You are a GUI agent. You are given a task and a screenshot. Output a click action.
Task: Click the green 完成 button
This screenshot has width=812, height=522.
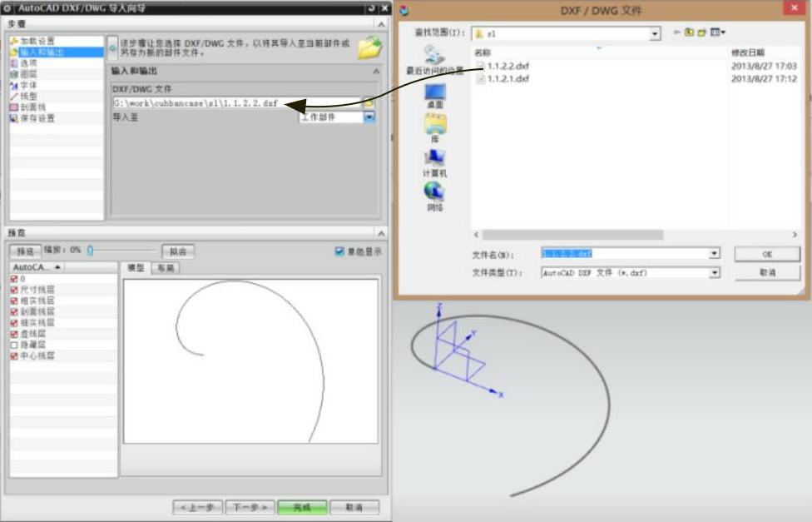click(x=303, y=507)
